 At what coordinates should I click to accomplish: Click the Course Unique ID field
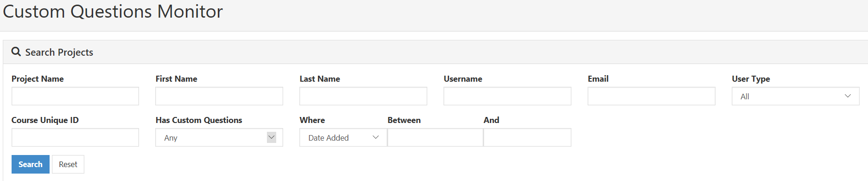tap(75, 137)
